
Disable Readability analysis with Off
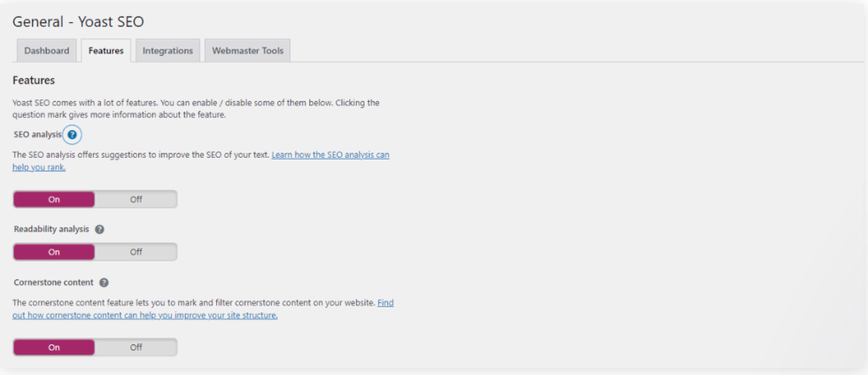[136, 252]
